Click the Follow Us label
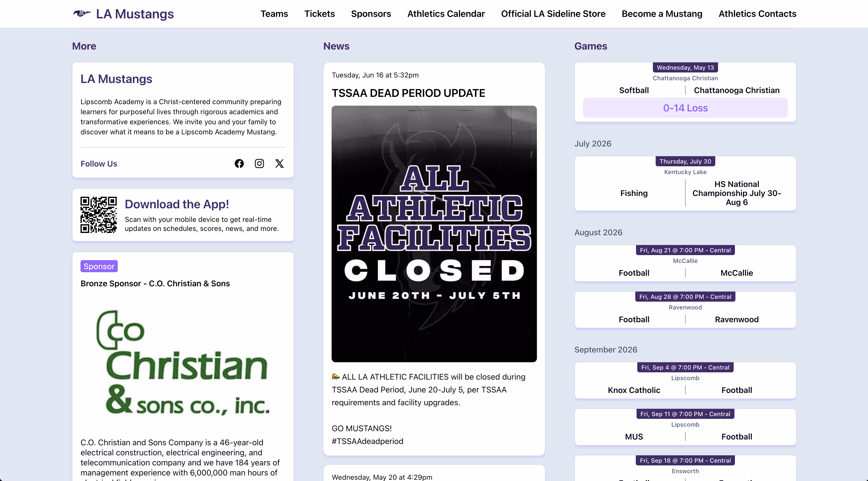Viewport: 868px width, 481px height. click(x=99, y=164)
